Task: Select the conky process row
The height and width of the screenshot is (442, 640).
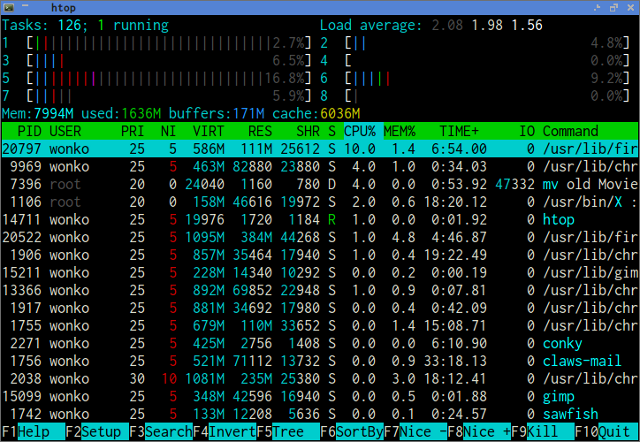Action: 320,343
